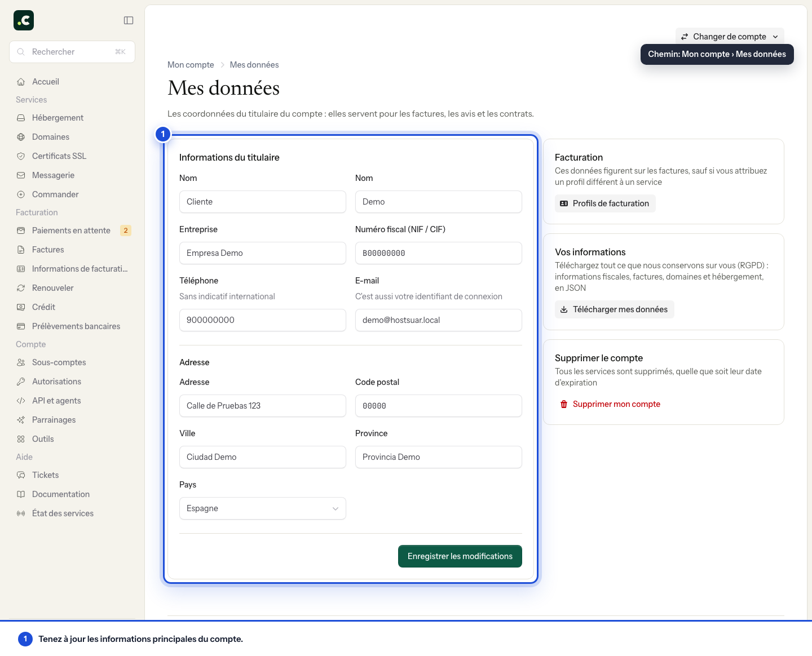The width and height of the screenshot is (812, 656).
Task: Click the Factures document icon
Action: pos(21,250)
